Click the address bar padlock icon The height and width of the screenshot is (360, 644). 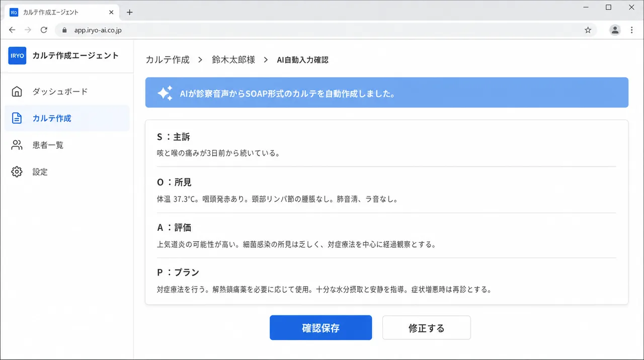(x=64, y=30)
